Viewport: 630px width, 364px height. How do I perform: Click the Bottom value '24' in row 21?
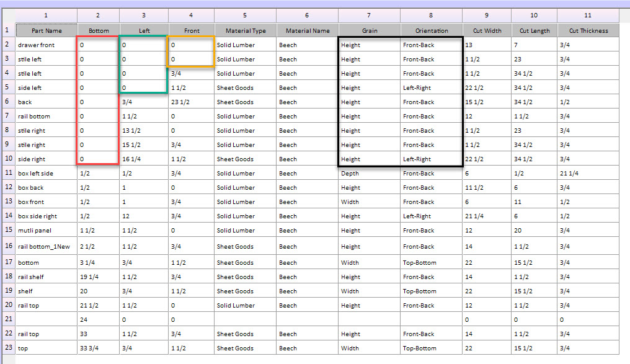coord(99,319)
